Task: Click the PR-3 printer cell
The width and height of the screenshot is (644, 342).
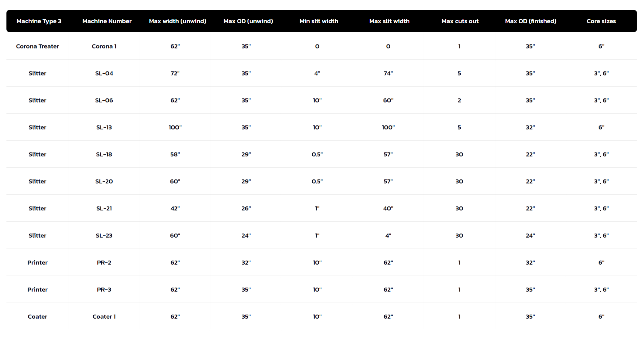Action: point(104,290)
